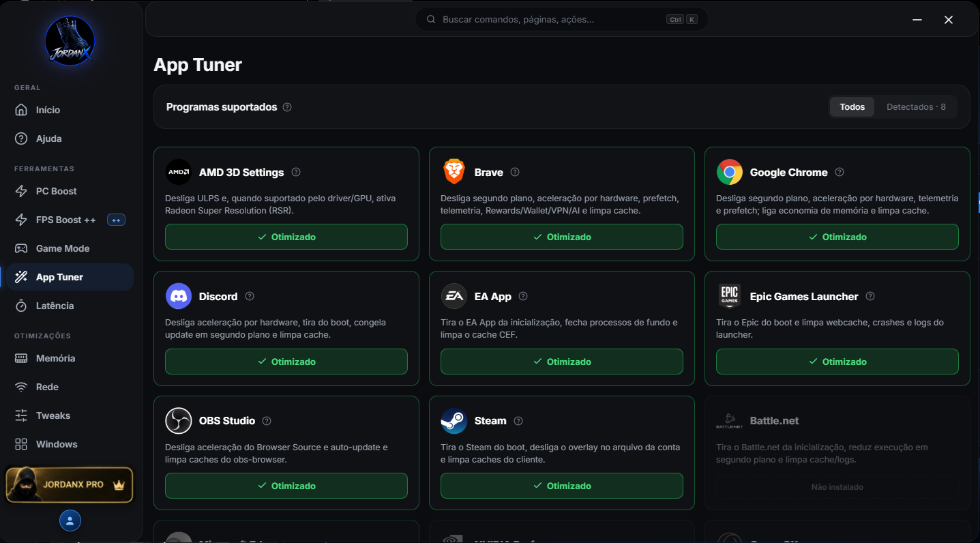
Task: Click the JORDANX PRO upgrade banner
Action: click(x=69, y=485)
